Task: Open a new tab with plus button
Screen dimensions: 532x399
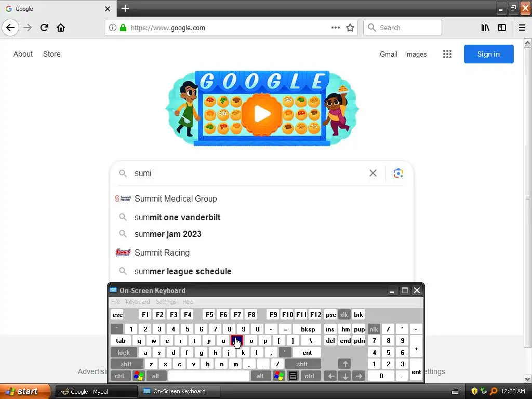Action: tap(125, 8)
